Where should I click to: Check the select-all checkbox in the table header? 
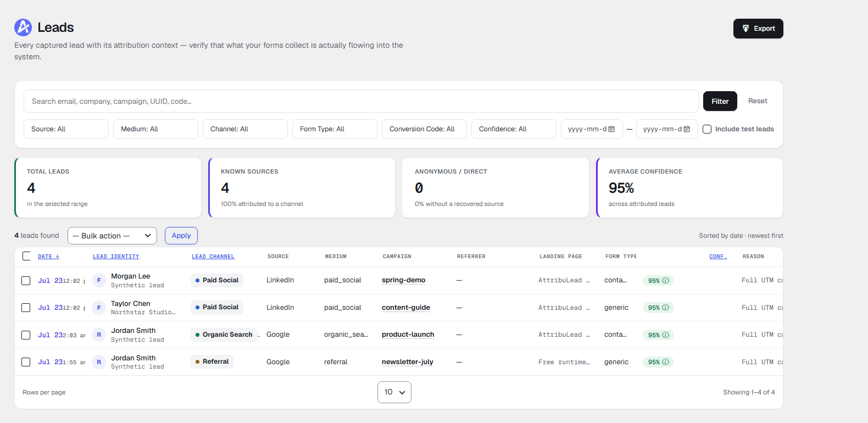[26, 256]
